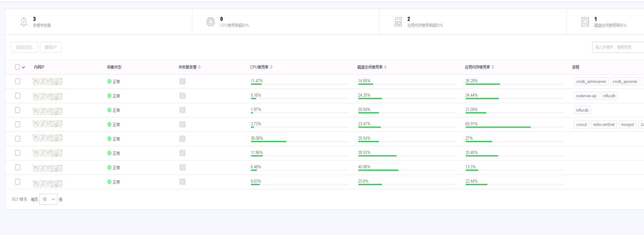
Task: Click the alarm bell icon for unrecovered alerts
Action: pos(24,22)
